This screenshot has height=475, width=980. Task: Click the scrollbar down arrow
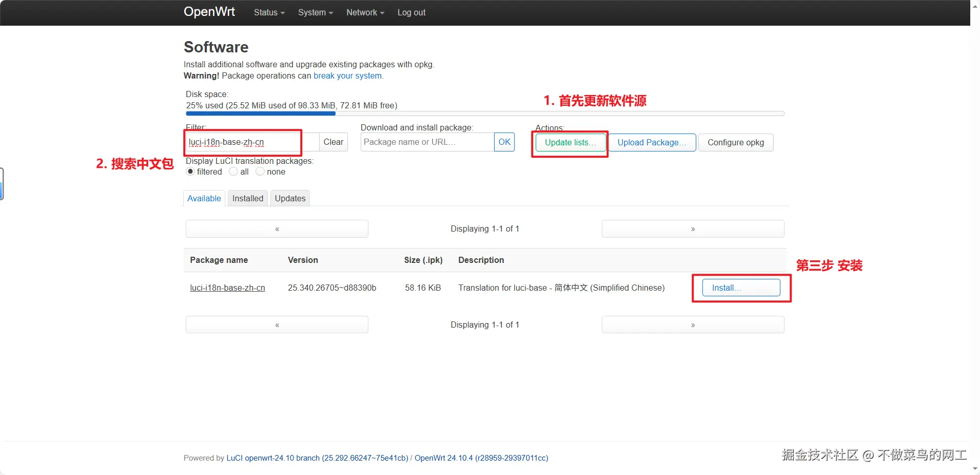pos(975,469)
